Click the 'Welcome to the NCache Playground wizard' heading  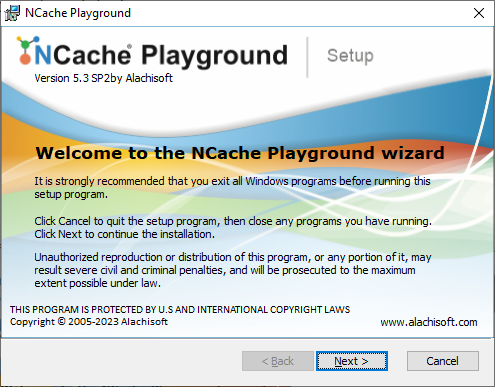240,153
